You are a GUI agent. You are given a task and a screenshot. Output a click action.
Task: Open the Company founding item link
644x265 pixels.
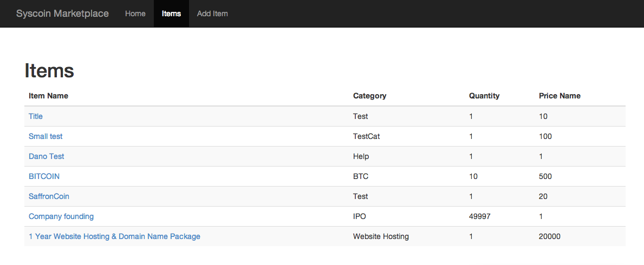[61, 216]
